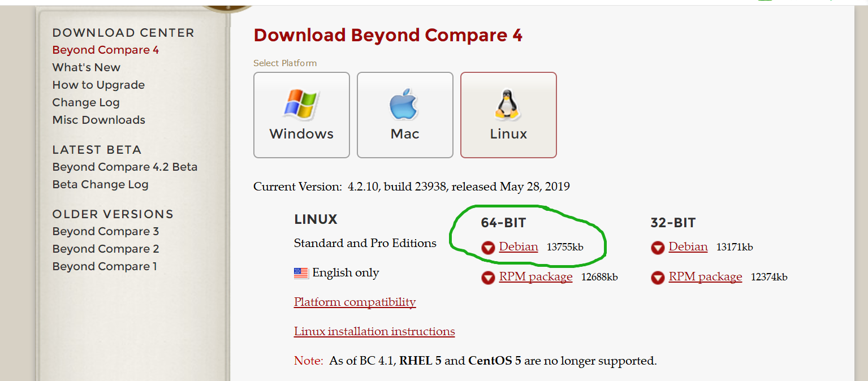Open the Linux installation instructions
Image resolution: width=868 pixels, height=381 pixels.
[374, 331]
